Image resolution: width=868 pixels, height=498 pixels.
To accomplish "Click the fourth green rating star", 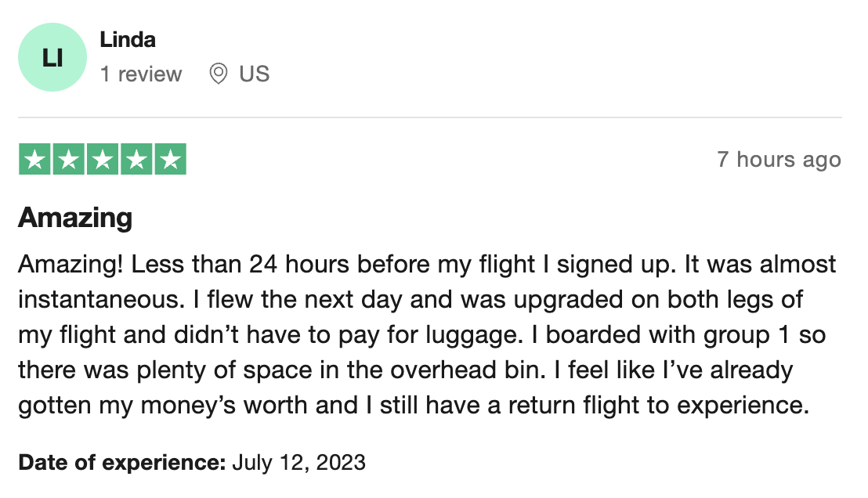I will point(136,160).
